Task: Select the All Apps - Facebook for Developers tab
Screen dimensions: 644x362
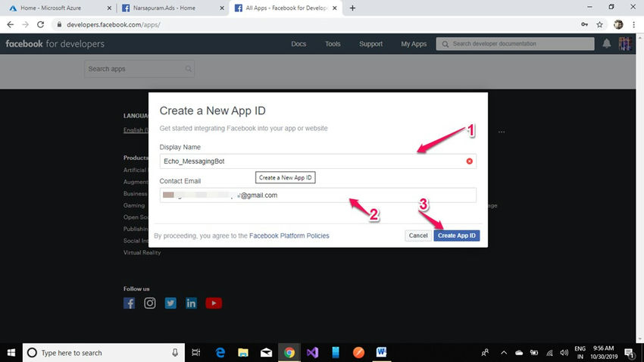Action: pyautogui.click(x=286, y=8)
